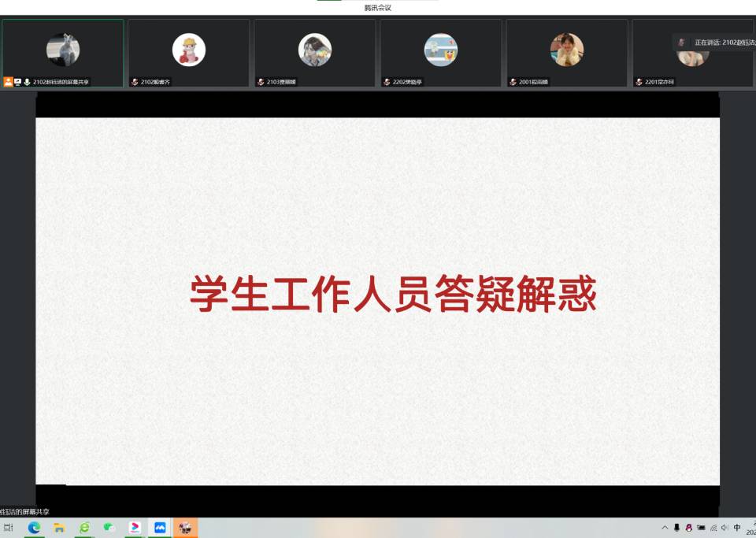Click muted mic icon beside 2103 name

[261, 82]
